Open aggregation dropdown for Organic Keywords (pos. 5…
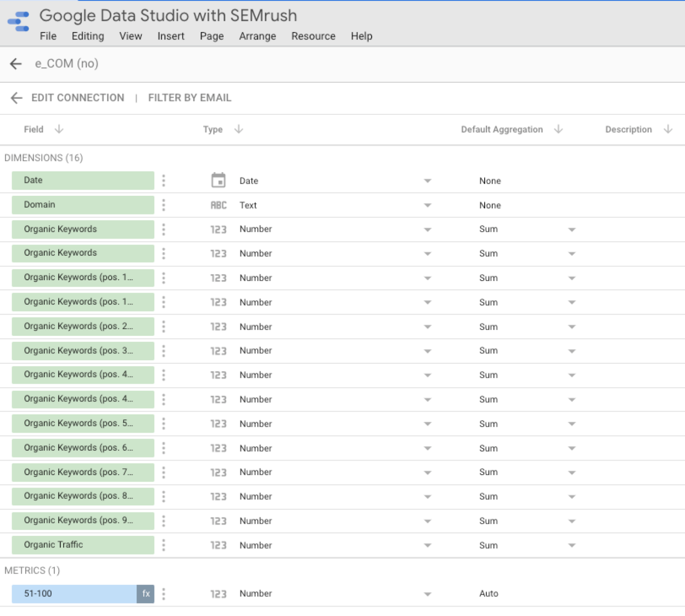The width and height of the screenshot is (685, 616). click(x=572, y=424)
